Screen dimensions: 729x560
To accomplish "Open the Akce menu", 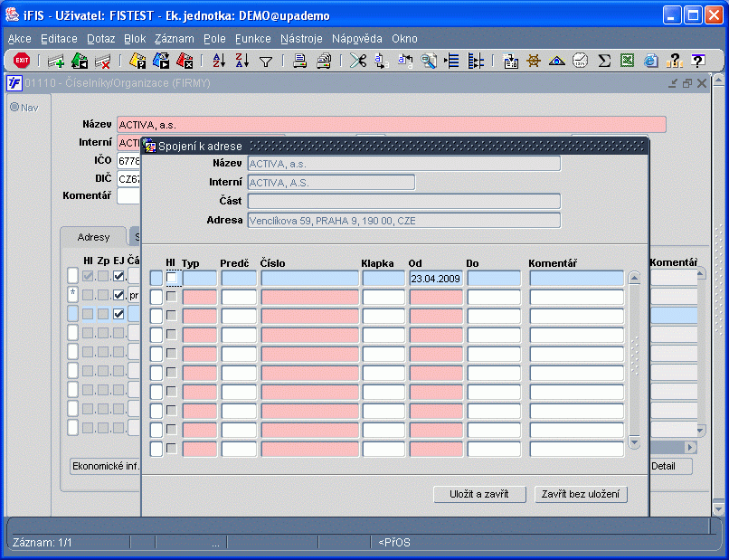I will point(20,39).
